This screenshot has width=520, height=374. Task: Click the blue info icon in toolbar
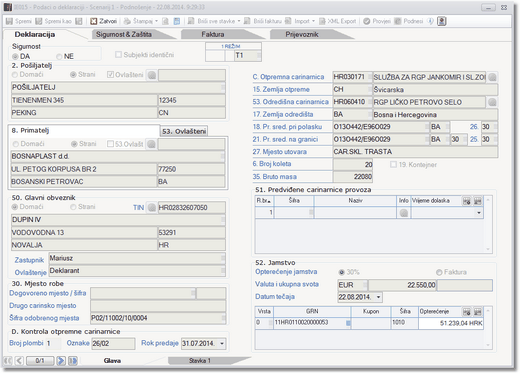coord(431,21)
